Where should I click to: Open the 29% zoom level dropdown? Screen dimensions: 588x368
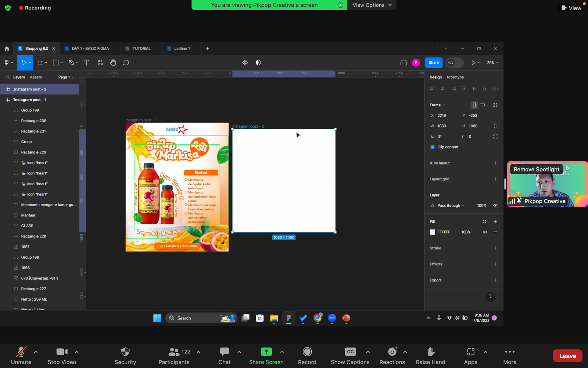point(493,63)
